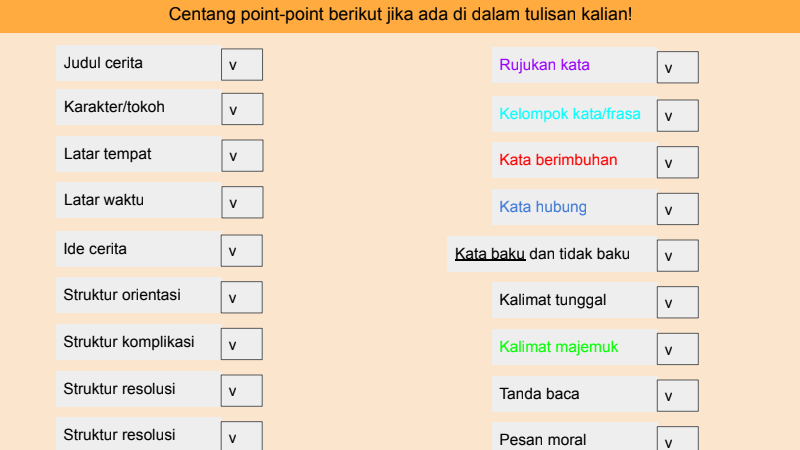Screen dimensions: 800x450
Task: Select the purple Rujukan kata label
Action: [544, 65]
